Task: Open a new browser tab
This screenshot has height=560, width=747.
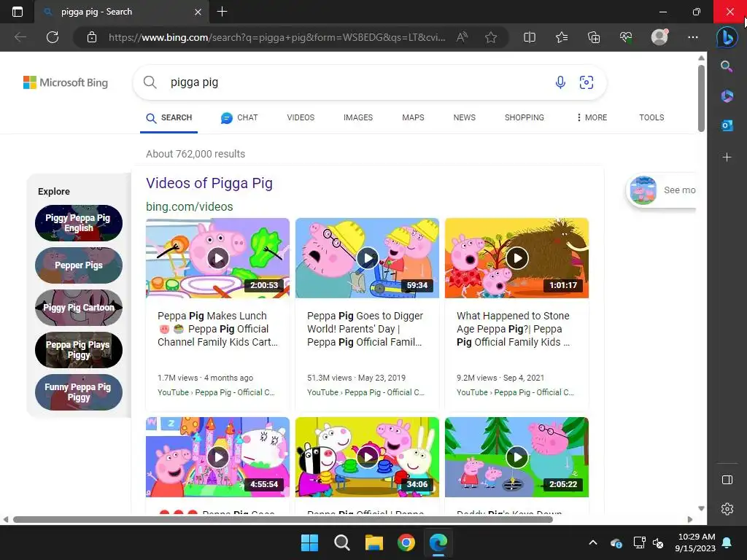Action: 222,12
